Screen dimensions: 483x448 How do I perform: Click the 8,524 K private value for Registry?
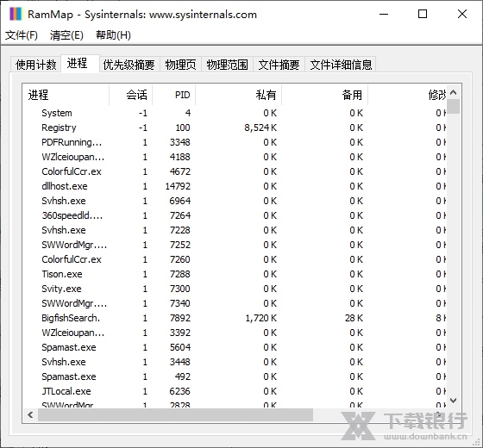click(260, 128)
